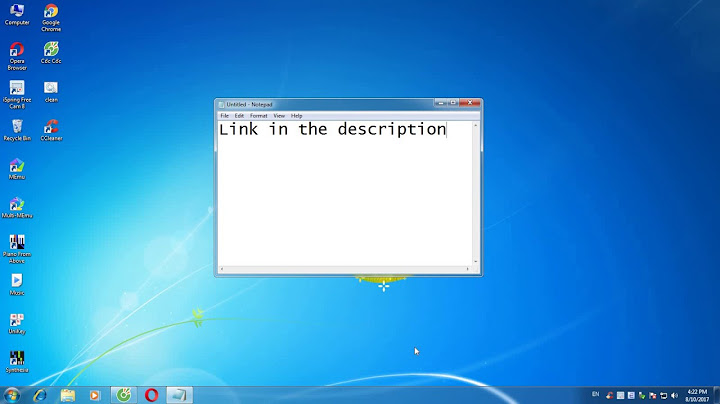Open the Computer desktop icon
Screen dimensions: 720x404
coord(17,14)
